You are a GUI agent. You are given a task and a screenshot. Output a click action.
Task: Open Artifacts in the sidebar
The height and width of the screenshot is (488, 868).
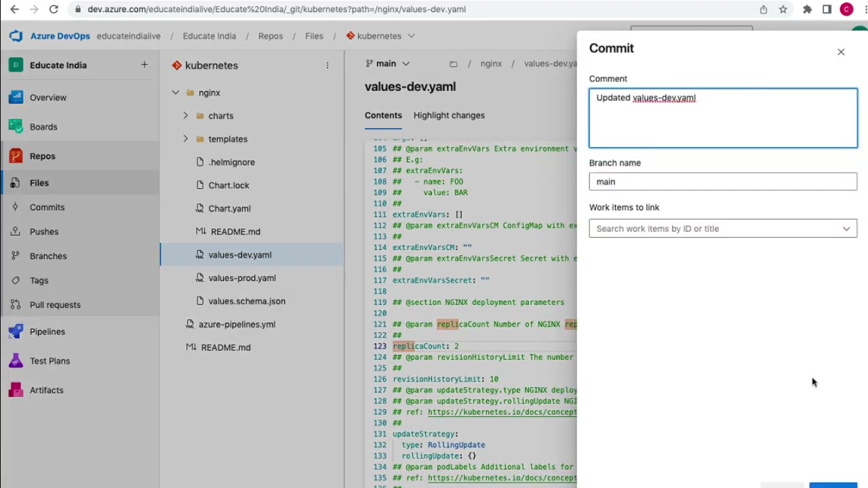pos(46,390)
